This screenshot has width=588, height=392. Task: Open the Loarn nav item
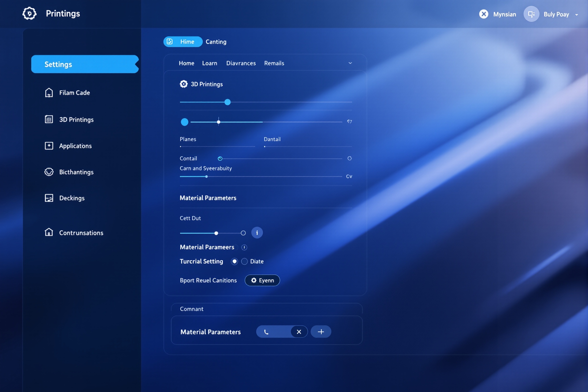(209, 63)
